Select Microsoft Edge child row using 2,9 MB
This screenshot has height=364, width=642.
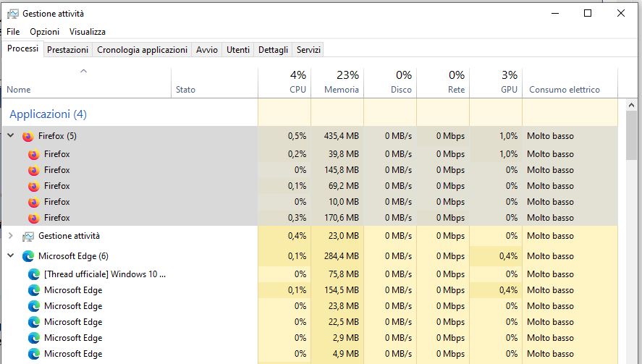point(310,338)
